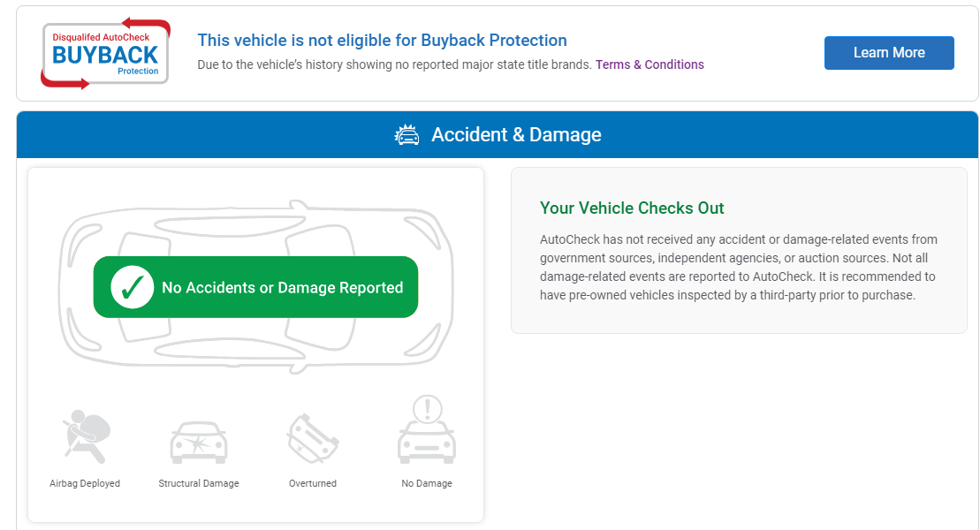Screen dimensions: 980x530
Task: Click the AutoCheck accident disclaimer paragraph
Action: pyautogui.click(x=738, y=267)
